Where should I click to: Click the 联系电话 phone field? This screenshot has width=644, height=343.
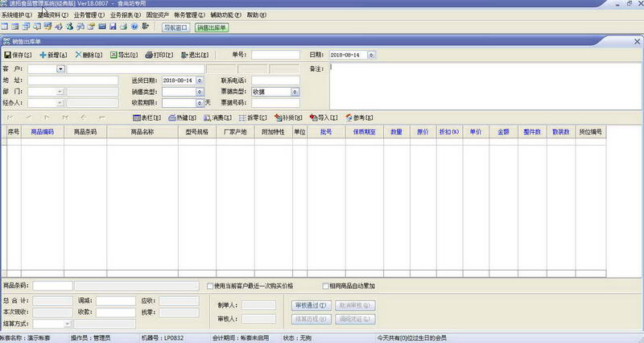[275, 81]
